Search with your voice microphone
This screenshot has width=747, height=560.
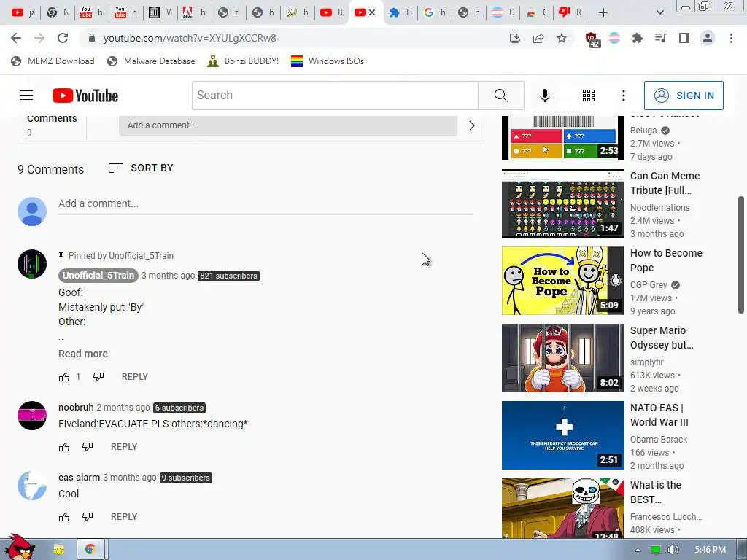tap(544, 96)
